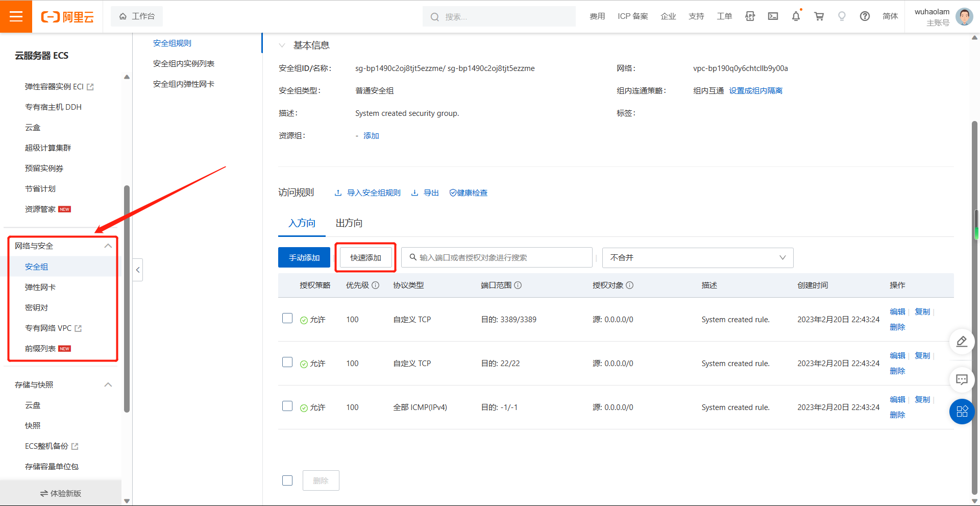Click the authorization object info icon
The height and width of the screenshot is (506, 980).
click(630, 285)
